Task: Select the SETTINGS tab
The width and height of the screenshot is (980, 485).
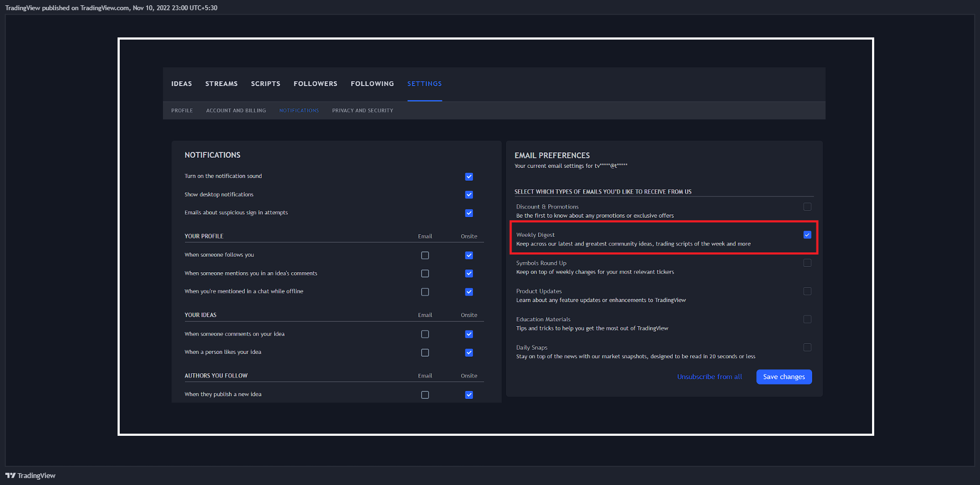Action: tap(424, 84)
